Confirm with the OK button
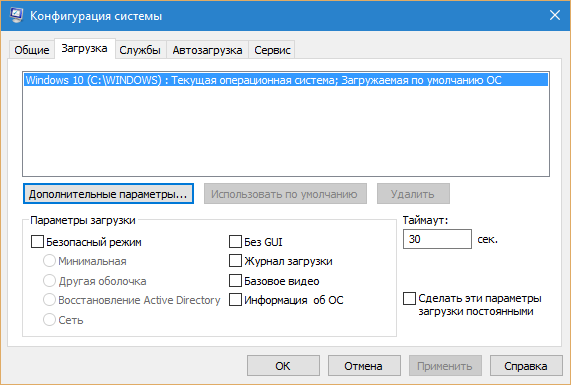Screen dimensions: 571x385 [x=283, y=366]
